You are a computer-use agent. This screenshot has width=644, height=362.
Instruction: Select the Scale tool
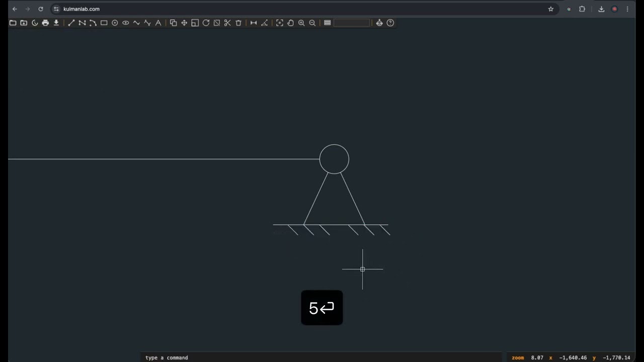click(x=195, y=23)
